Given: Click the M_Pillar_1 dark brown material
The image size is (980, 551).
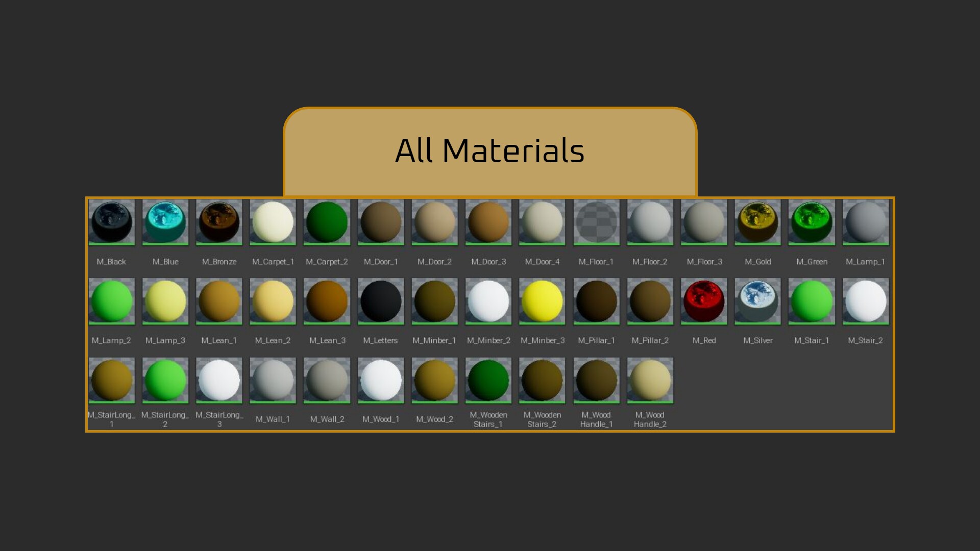Looking at the screenshot, I should (596, 301).
